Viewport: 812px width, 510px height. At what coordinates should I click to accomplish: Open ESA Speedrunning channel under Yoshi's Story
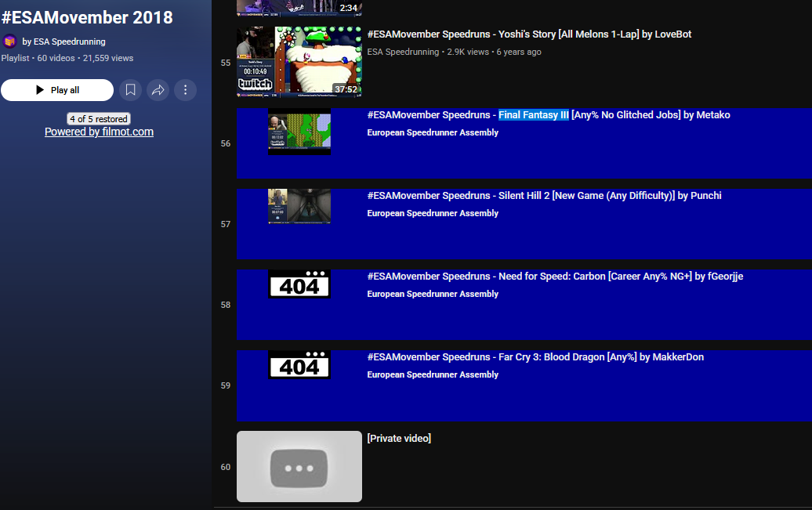pyautogui.click(x=403, y=52)
